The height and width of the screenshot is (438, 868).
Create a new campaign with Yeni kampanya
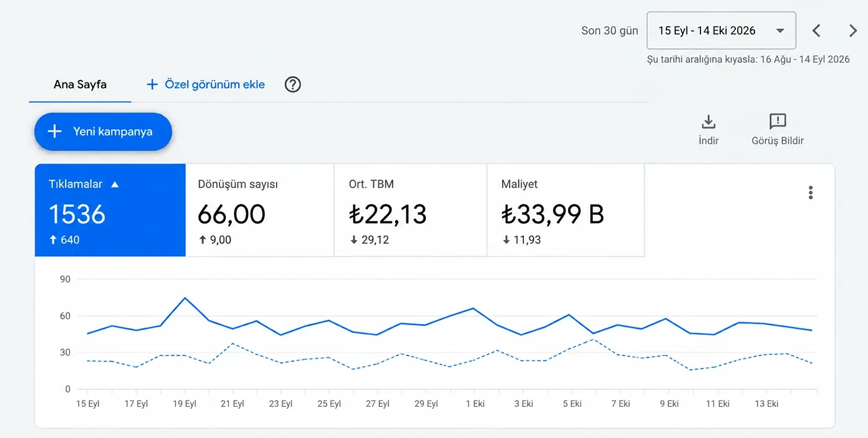(103, 132)
